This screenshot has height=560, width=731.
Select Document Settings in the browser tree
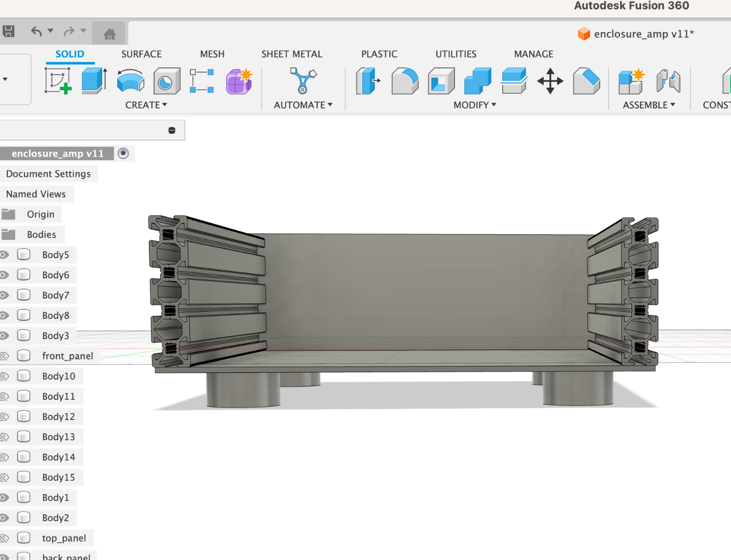48,174
